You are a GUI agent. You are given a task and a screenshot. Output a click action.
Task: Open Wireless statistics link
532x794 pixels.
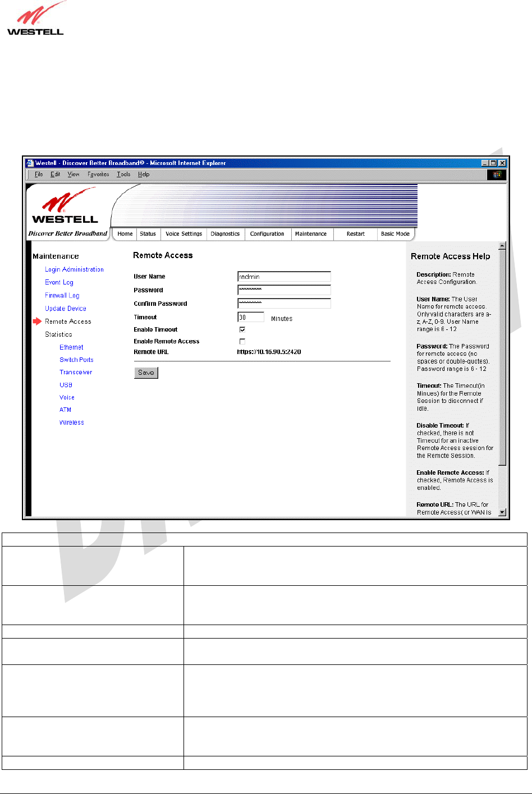72,423
